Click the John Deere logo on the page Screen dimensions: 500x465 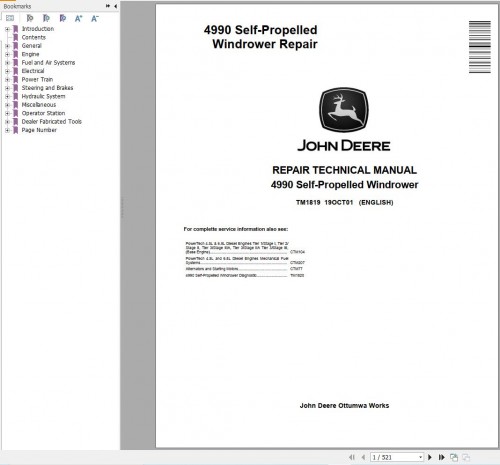[344, 119]
